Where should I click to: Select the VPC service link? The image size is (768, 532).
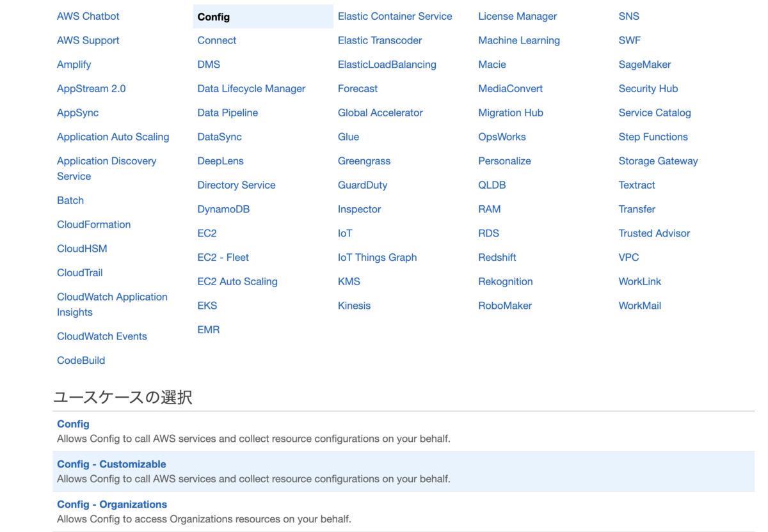tap(628, 257)
